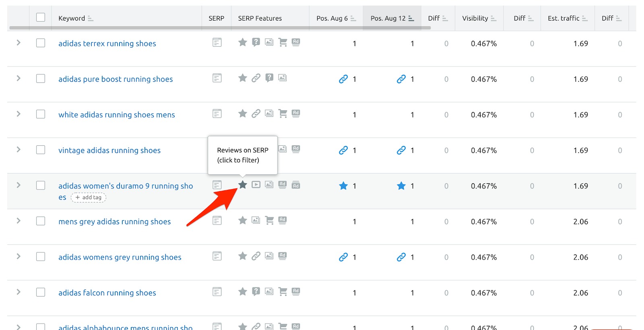Click images icon in adidas terrex row
This screenshot has height=330, width=644.
[269, 42]
